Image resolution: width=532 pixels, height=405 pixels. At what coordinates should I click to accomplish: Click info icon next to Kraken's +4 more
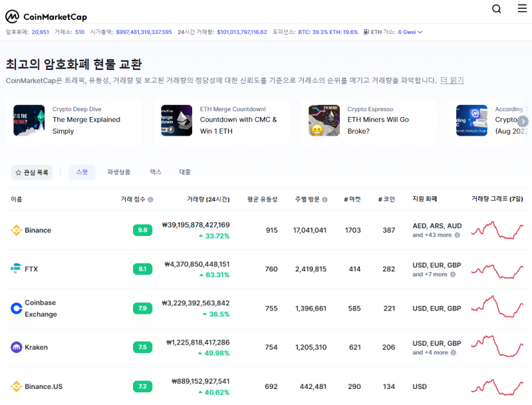point(454,352)
